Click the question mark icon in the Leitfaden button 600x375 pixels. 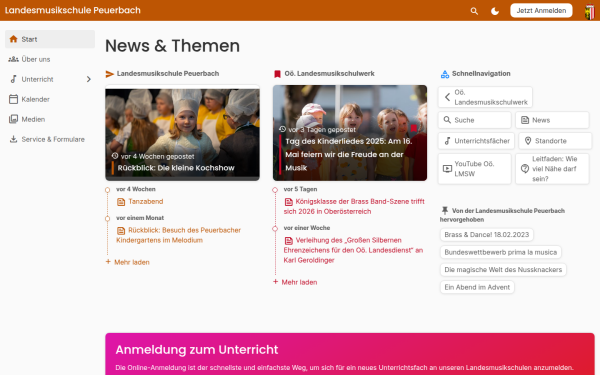[525, 169]
